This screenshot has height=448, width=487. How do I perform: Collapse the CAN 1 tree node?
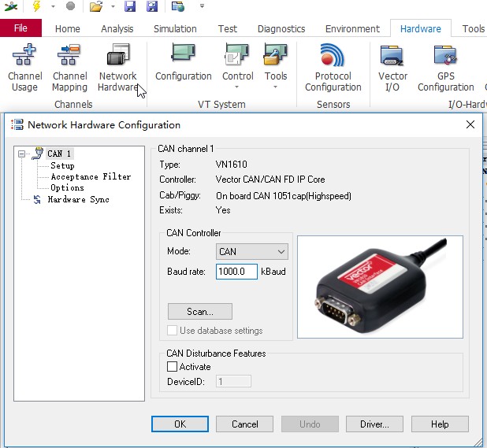[x=21, y=154]
